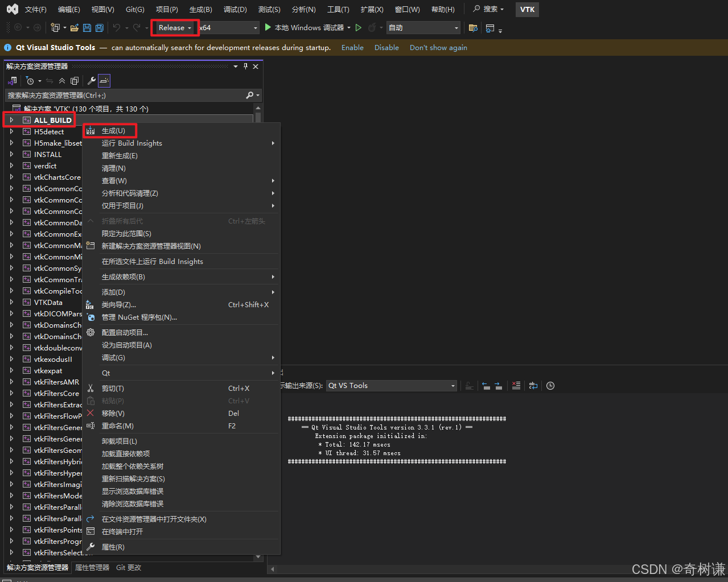The height and width of the screenshot is (582, 728).
Task: Open the 自动 dropdown in toolbar
Action: click(x=423, y=27)
